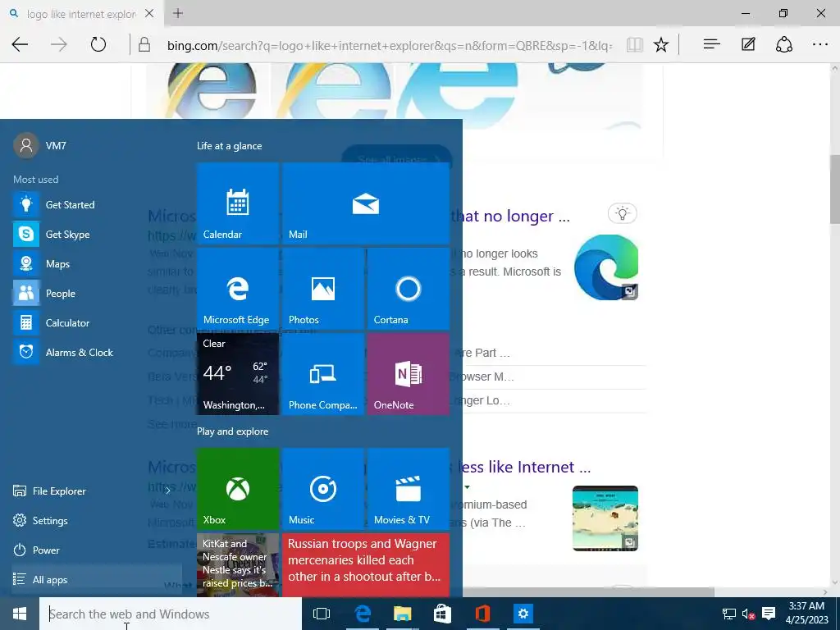840x630 pixels.
Task: Click the muted volume tray icon
Action: tap(748, 614)
